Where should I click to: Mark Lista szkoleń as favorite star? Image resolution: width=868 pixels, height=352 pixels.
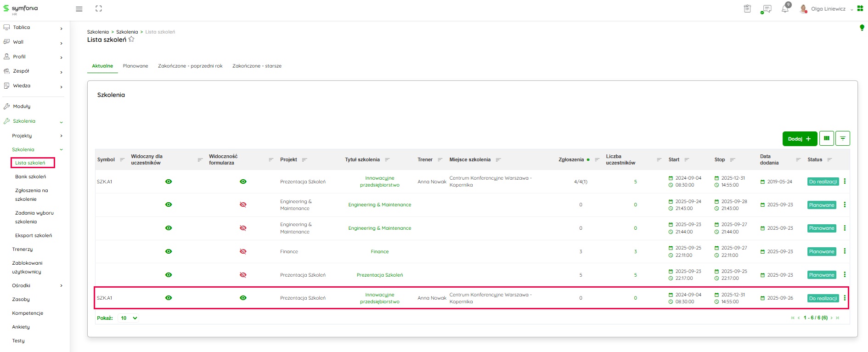click(131, 40)
